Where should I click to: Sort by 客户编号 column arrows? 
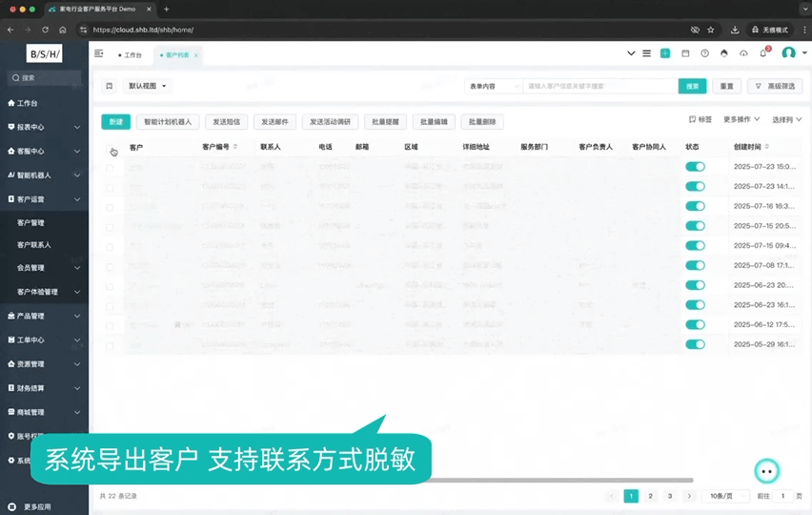(x=235, y=147)
